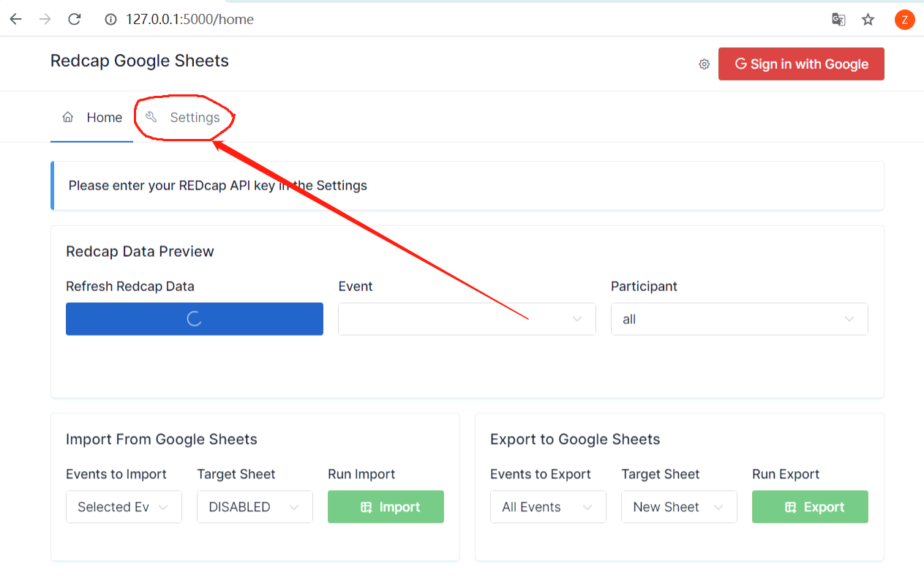Image resolution: width=924 pixels, height=583 pixels.
Task: Open the Participant dropdown showing all
Action: click(x=739, y=319)
